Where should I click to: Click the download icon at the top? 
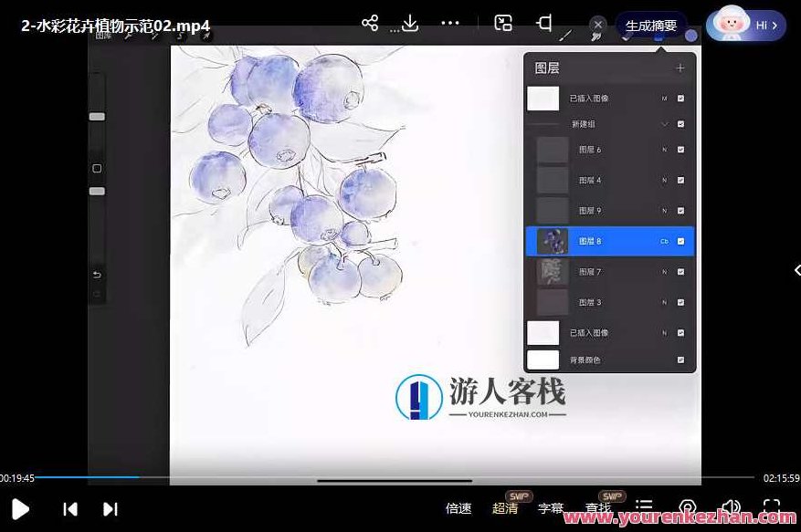click(408, 23)
